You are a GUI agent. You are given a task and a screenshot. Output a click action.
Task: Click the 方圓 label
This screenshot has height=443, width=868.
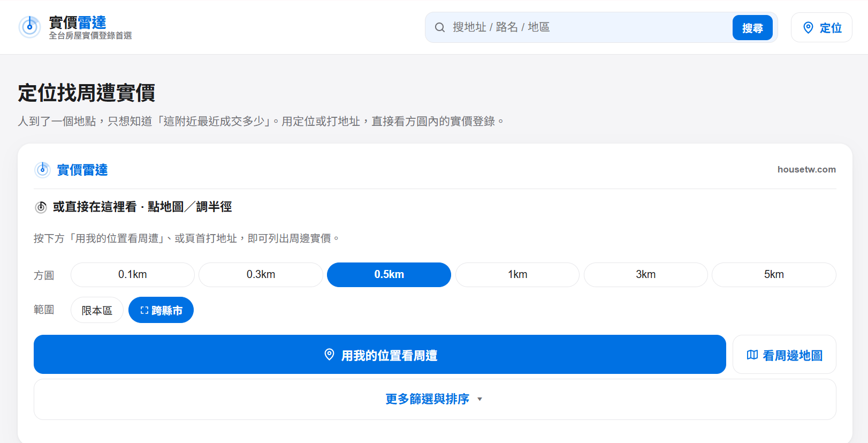pyautogui.click(x=44, y=275)
